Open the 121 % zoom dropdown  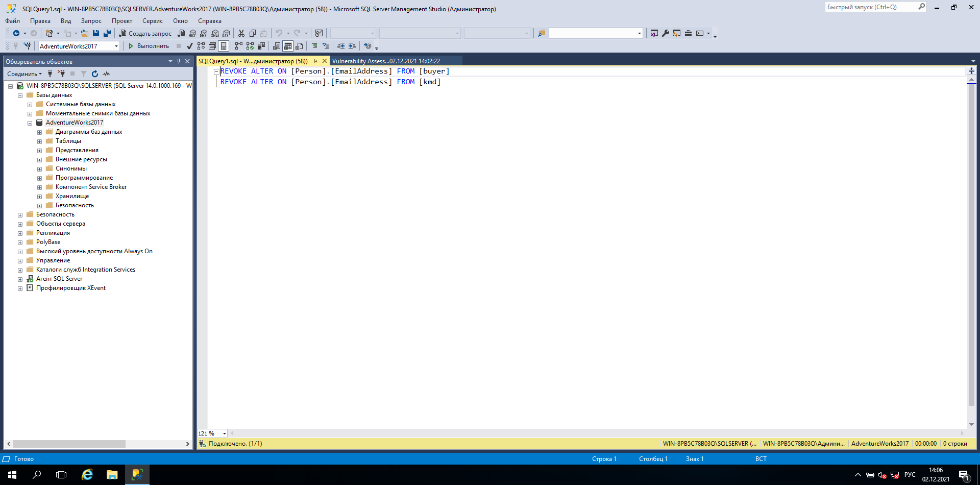(225, 433)
